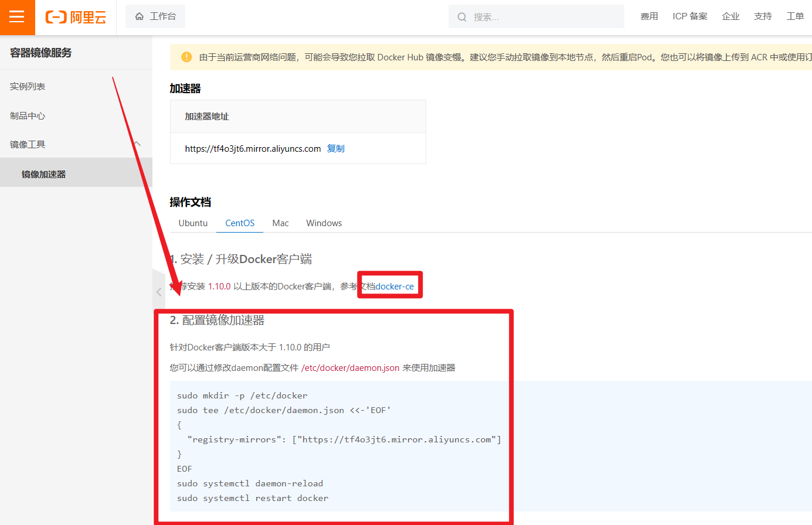812x525 pixels.
Task: Copy accelerator address via 复制 link
Action: [x=336, y=149]
